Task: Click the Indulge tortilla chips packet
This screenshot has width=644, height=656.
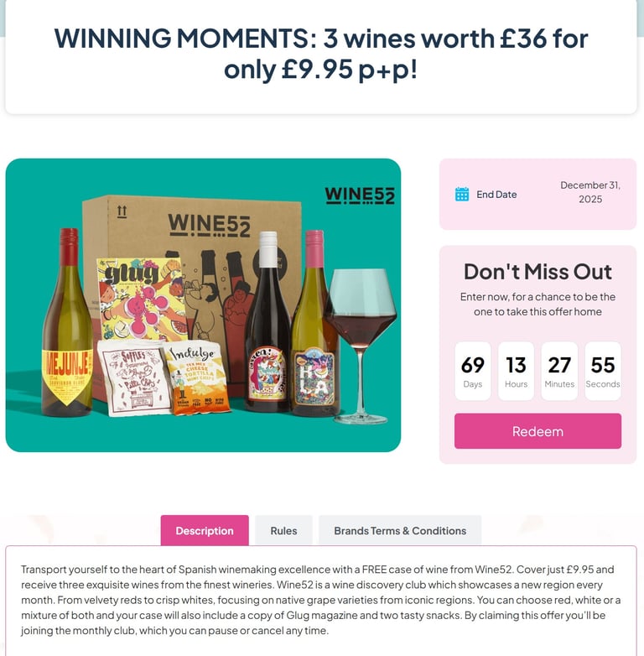Action: [x=196, y=377]
